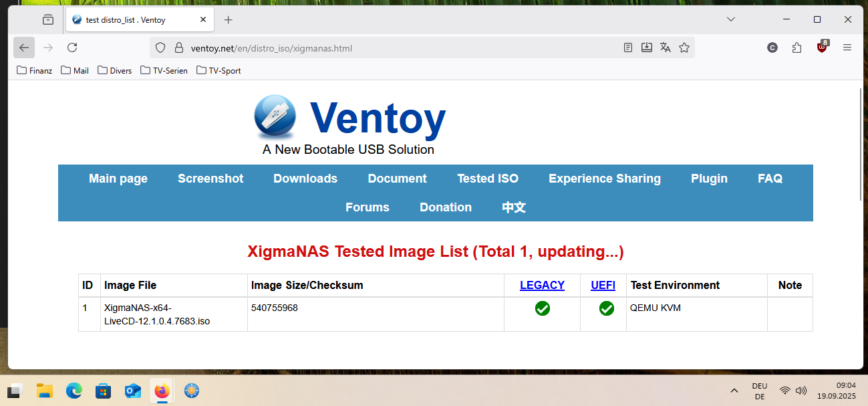The height and width of the screenshot is (406, 868).
Task: Open the uBlock Origin shield icon
Action: [x=822, y=47]
